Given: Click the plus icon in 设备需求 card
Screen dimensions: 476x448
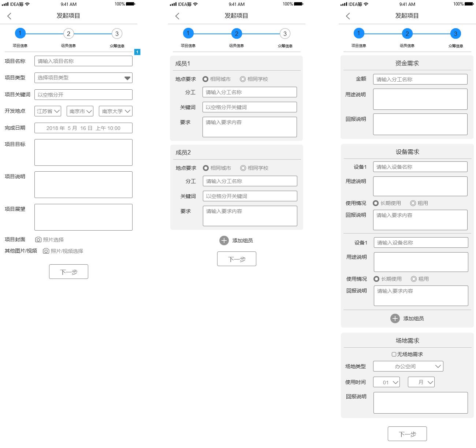Looking at the screenshot, I should pos(395,318).
